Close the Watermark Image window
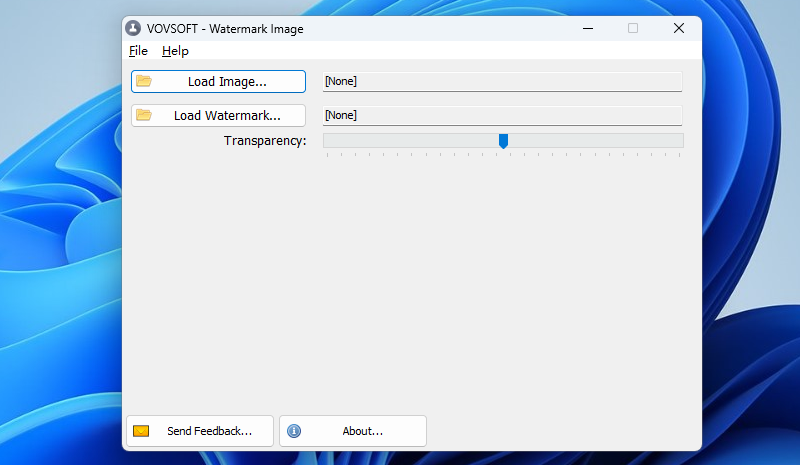The width and height of the screenshot is (800, 465). [x=679, y=29]
